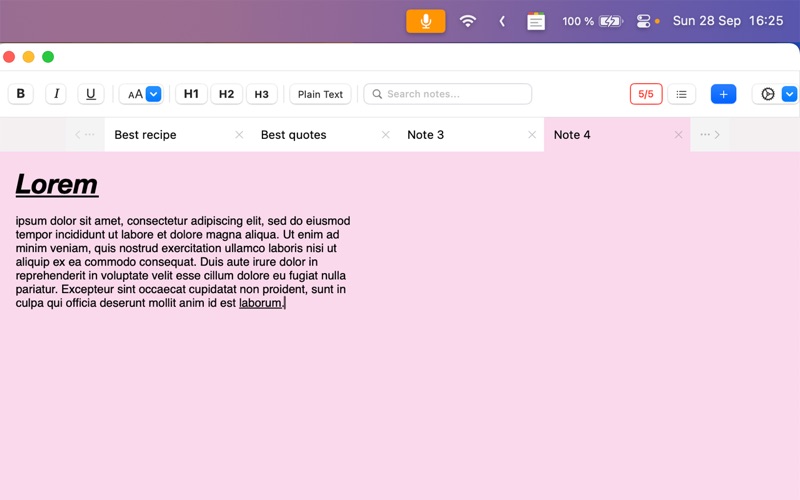Open the font size AA dropdown
The image size is (800, 500).
click(141, 94)
